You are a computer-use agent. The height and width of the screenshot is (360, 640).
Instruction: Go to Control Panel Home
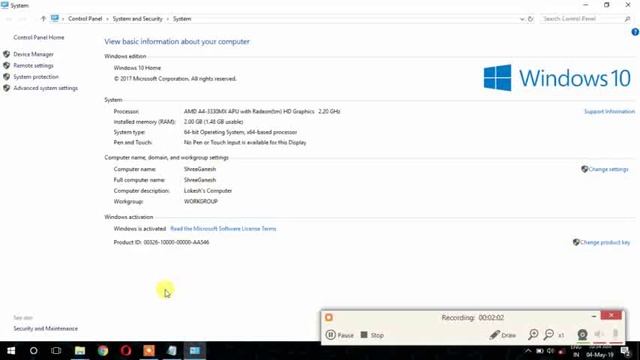(x=39, y=37)
